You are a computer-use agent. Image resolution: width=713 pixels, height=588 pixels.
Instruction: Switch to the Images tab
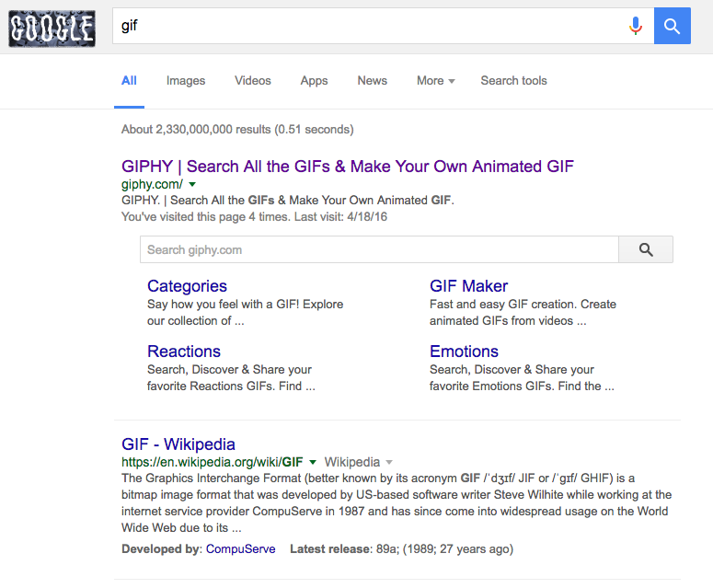click(x=186, y=80)
